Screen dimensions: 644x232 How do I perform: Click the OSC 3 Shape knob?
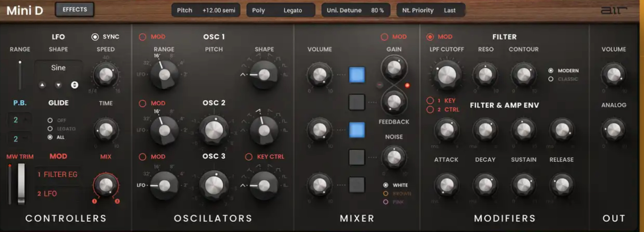264,186
